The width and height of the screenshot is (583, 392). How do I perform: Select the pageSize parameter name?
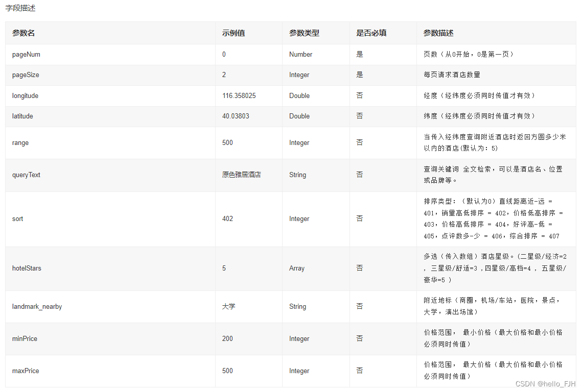(x=26, y=75)
